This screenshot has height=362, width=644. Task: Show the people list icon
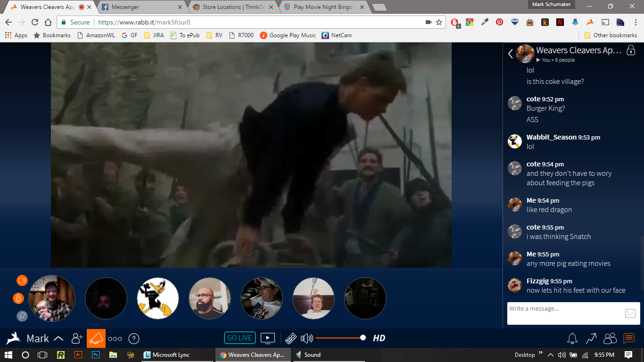(x=610, y=338)
